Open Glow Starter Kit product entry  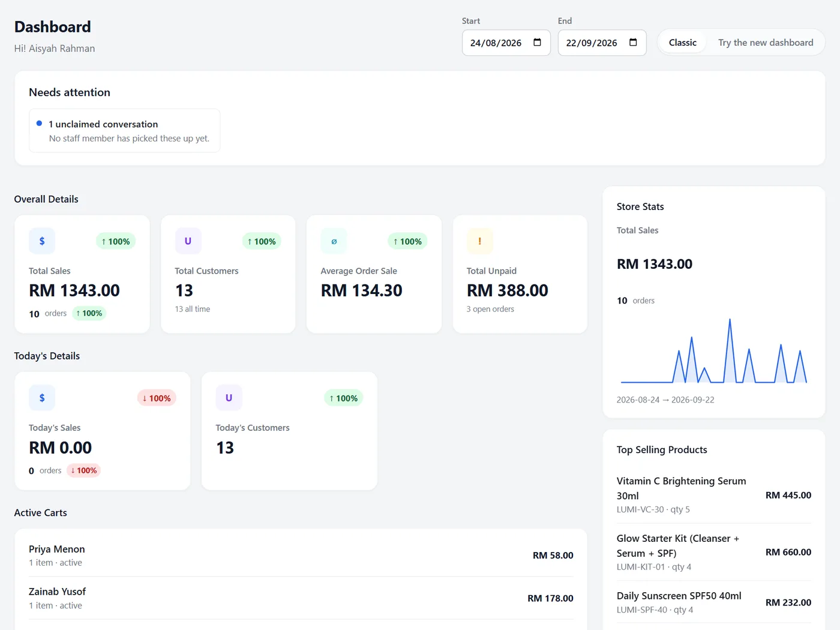(714, 552)
